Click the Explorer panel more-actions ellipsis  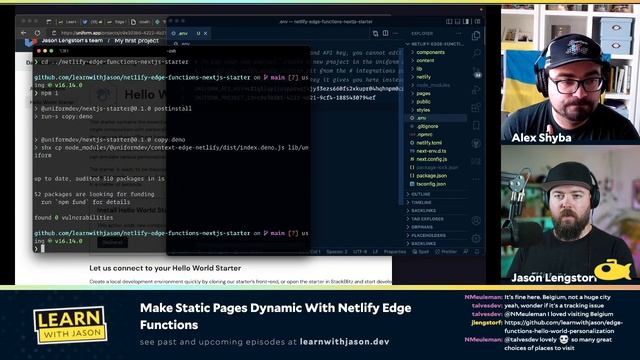459,33
